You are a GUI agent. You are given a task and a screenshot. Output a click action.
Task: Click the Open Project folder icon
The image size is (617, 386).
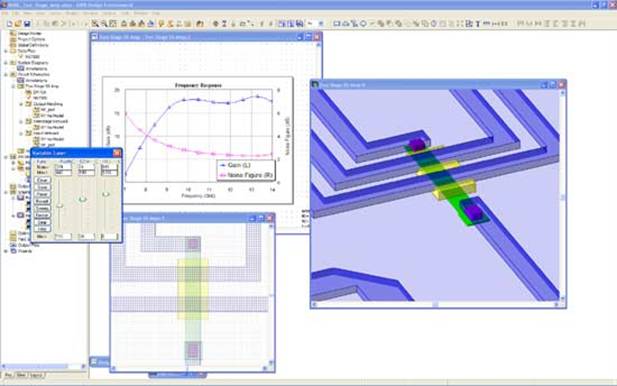pyautogui.click(x=18, y=24)
